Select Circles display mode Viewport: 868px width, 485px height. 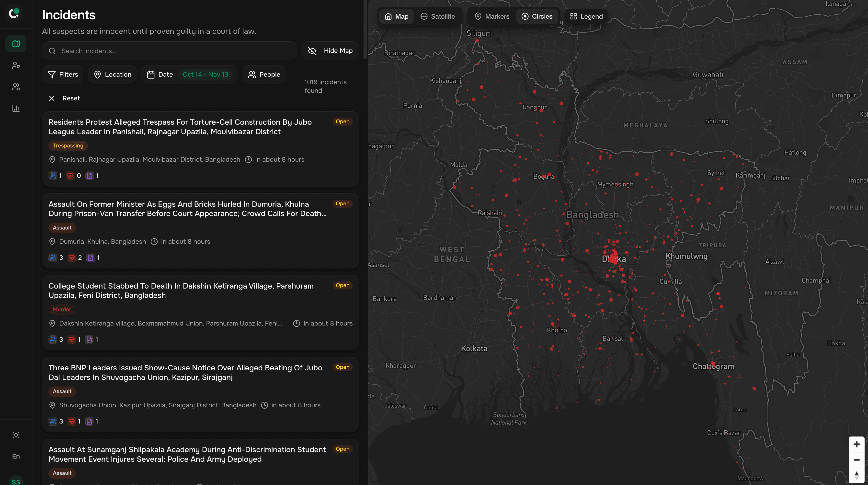click(x=537, y=16)
